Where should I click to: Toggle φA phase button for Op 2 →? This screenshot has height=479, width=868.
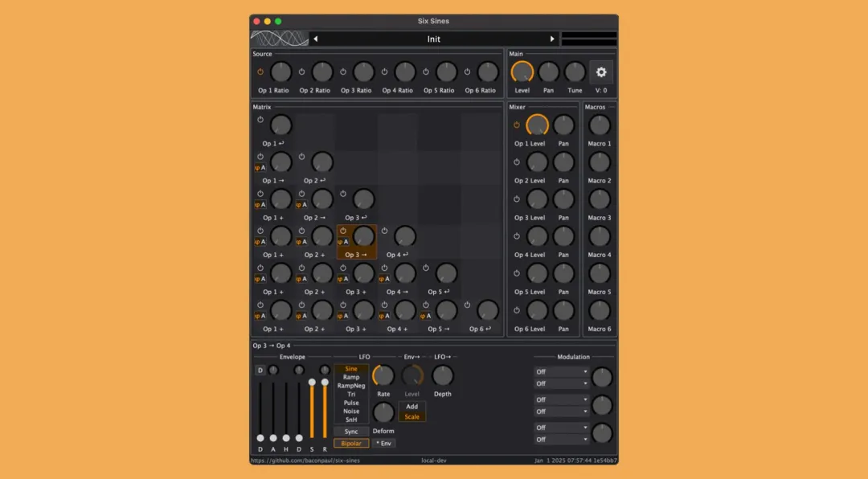pyautogui.click(x=301, y=204)
